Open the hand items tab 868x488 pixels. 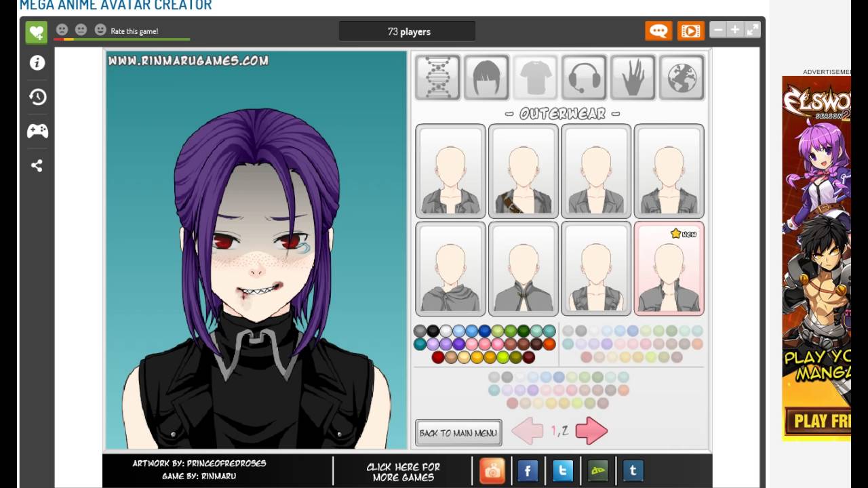[633, 77]
